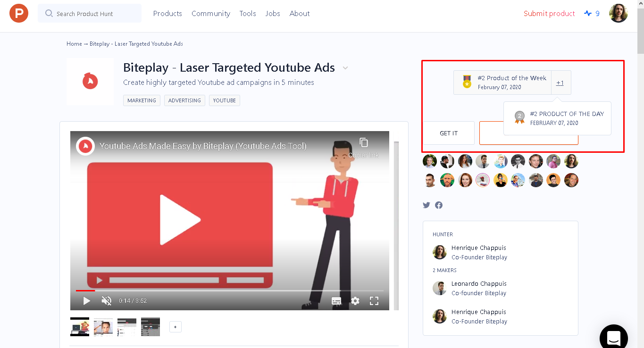This screenshot has height=348, width=644.
Task: Toggle video subtitles captions
Action: [x=336, y=301]
